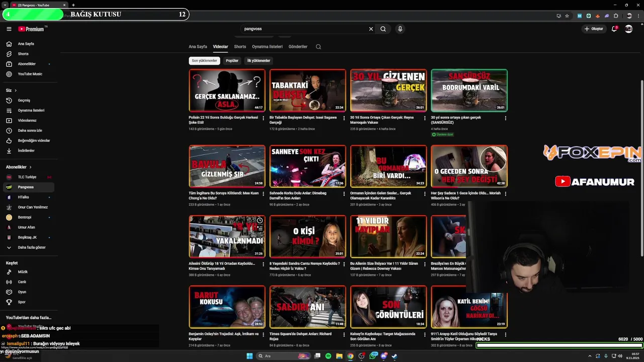This screenshot has height=362, width=644.
Task: Select the Popüler filter chip
Action: [232, 61]
